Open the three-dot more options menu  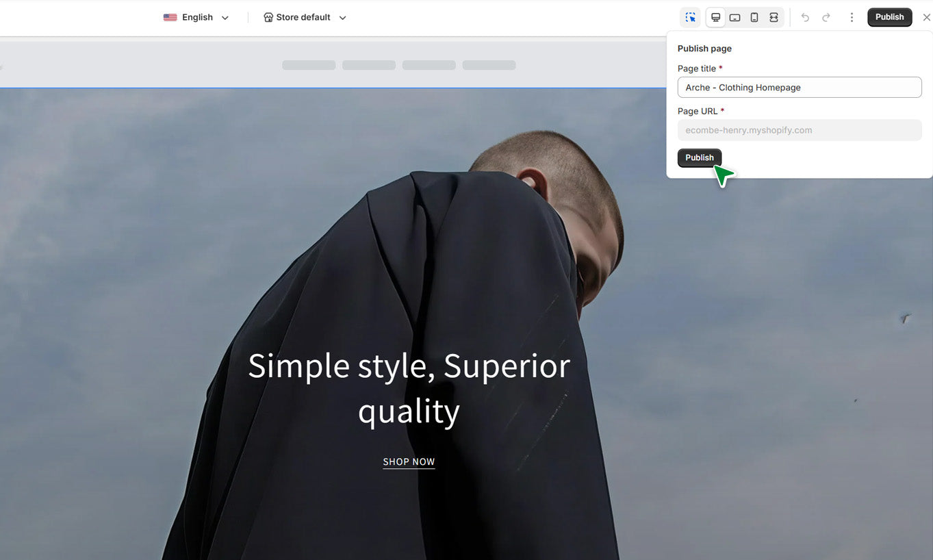(x=852, y=17)
